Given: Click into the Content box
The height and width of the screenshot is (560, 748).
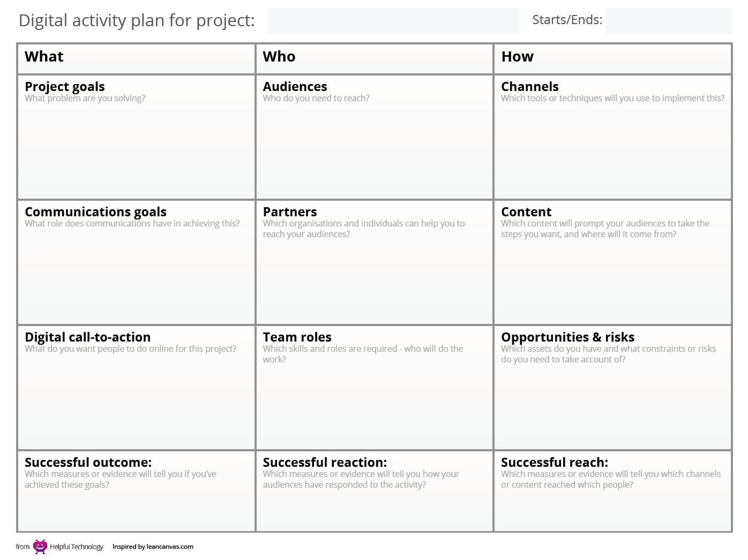Looking at the screenshot, I should click(612, 262).
